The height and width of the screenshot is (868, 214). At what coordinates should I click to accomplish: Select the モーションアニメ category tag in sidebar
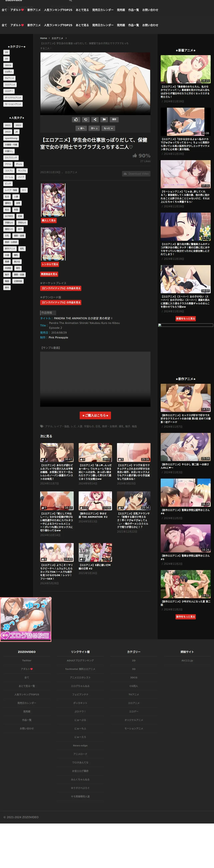pyautogui.click(x=13, y=104)
